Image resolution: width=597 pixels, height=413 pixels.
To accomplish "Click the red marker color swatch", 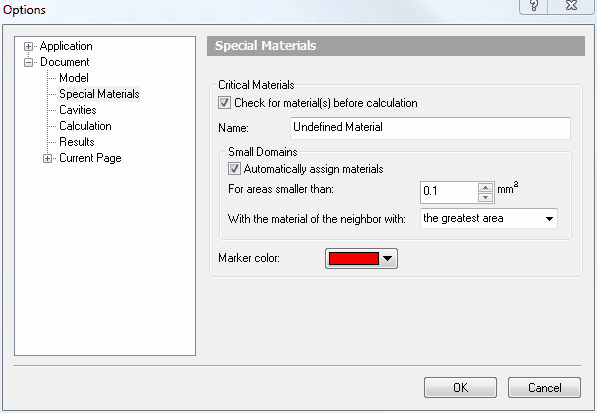I will [354, 259].
